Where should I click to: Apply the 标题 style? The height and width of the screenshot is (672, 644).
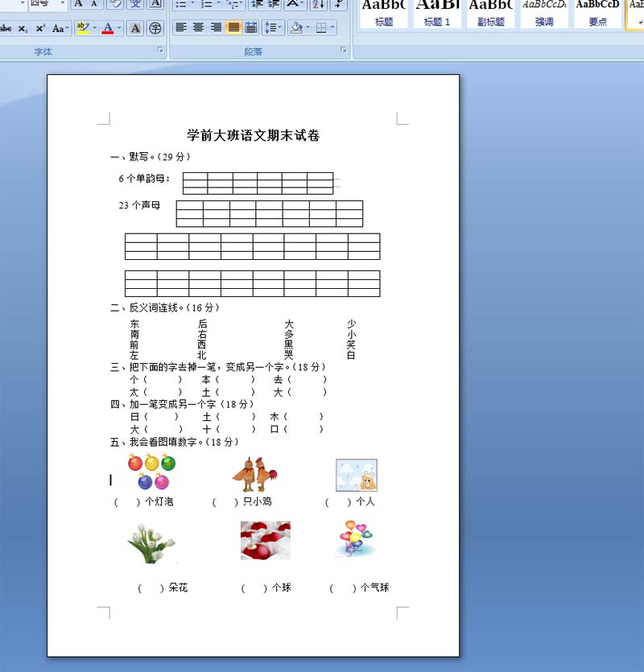(x=383, y=14)
